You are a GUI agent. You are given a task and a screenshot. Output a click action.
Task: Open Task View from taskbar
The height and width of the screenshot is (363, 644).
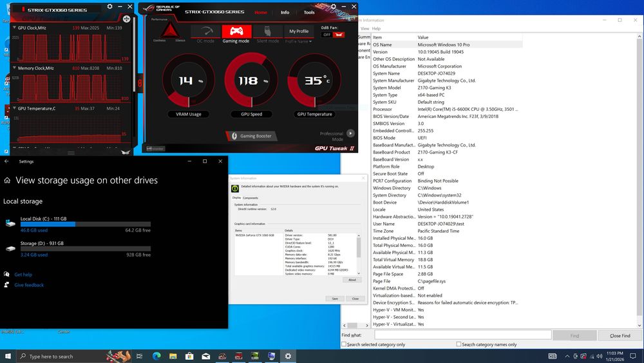click(140, 356)
